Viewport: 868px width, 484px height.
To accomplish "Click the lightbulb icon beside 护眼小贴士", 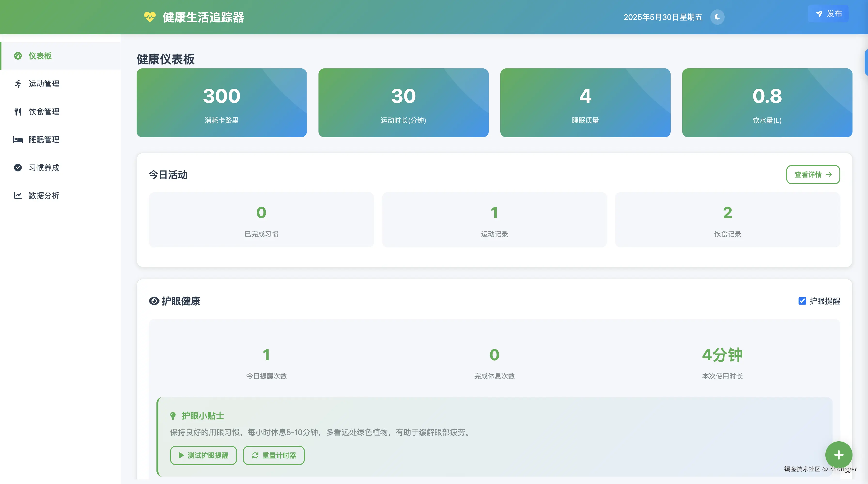I will coord(173,416).
